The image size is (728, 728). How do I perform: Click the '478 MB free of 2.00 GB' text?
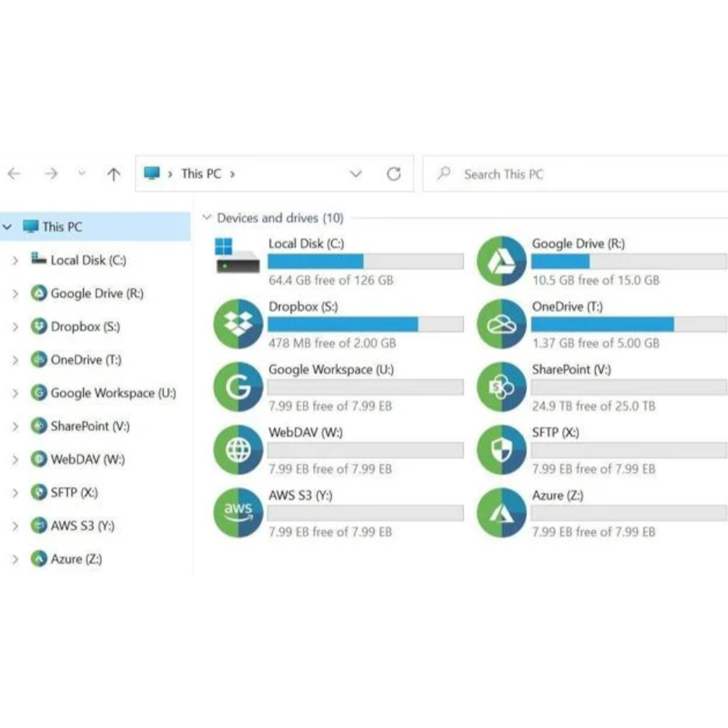(332, 343)
